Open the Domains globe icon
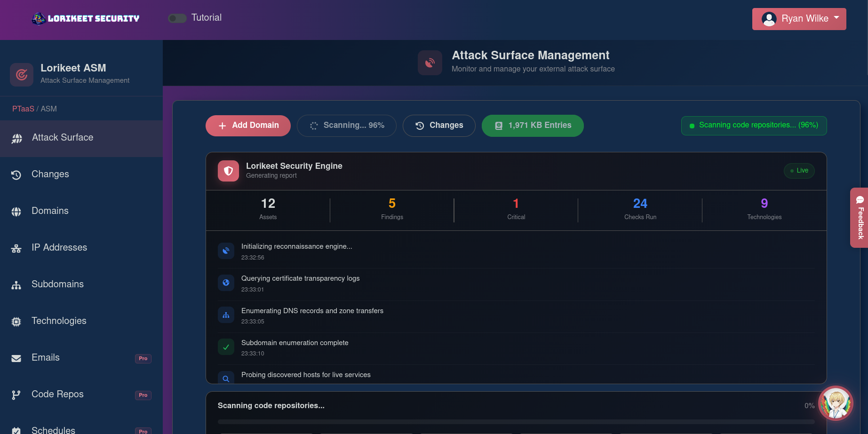Image resolution: width=868 pixels, height=434 pixels. point(16,211)
